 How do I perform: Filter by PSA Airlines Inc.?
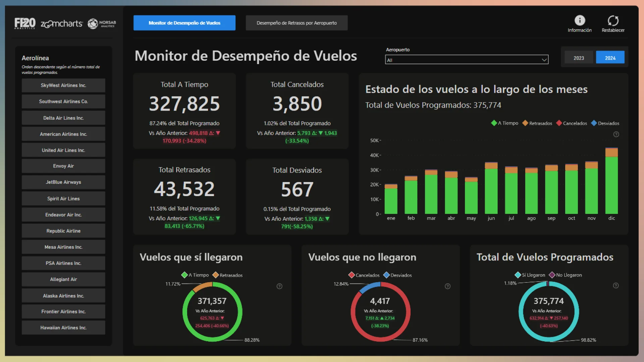pyautogui.click(x=63, y=263)
